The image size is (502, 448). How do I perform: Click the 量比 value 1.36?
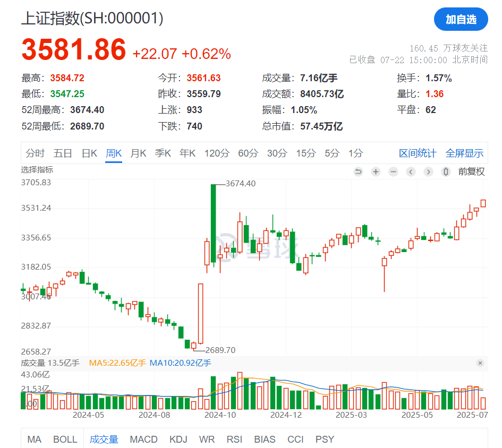(x=435, y=94)
